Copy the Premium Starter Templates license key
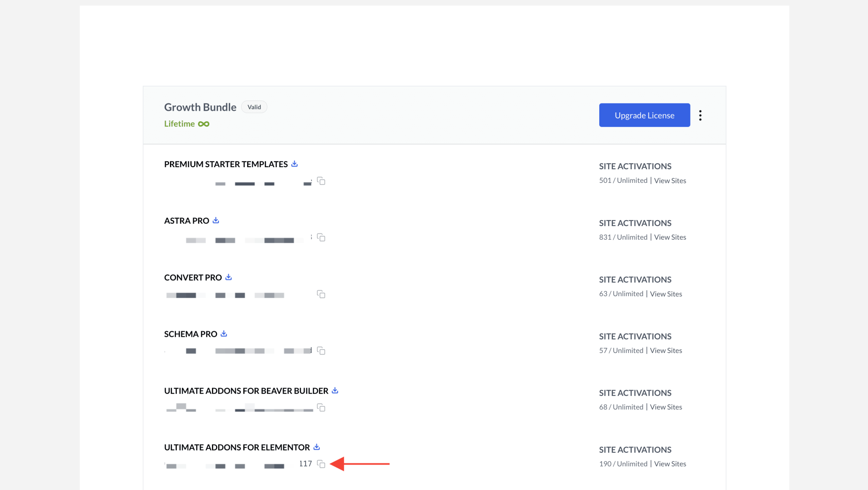Viewport: 868px width, 490px height. pos(321,181)
